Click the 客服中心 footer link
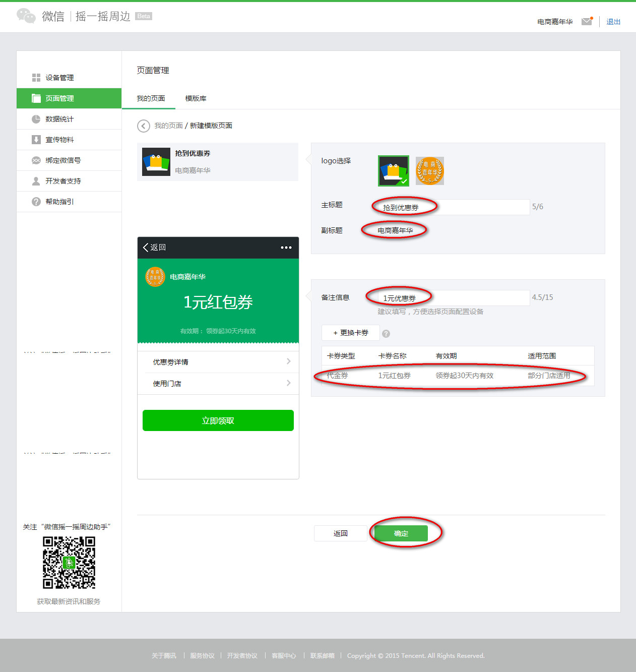636x672 pixels. [284, 656]
